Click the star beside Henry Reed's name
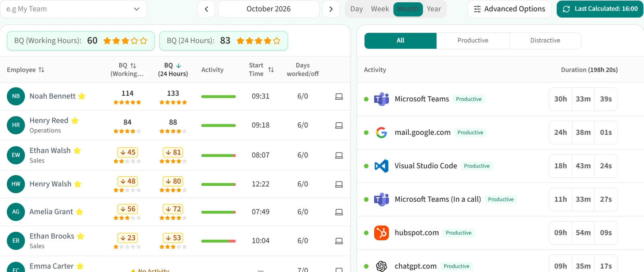The image size is (644, 272). point(75,120)
